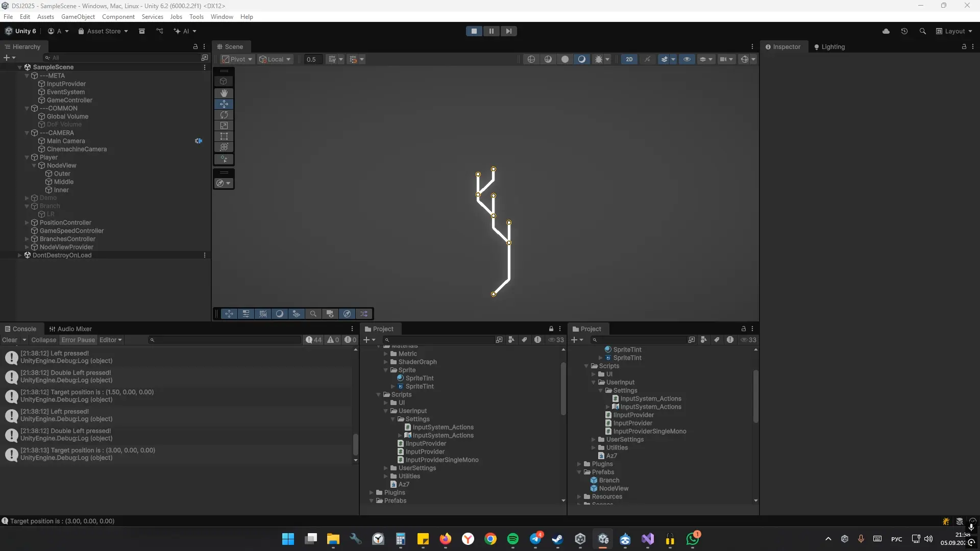Open Spotify from the taskbar

pyautogui.click(x=512, y=539)
